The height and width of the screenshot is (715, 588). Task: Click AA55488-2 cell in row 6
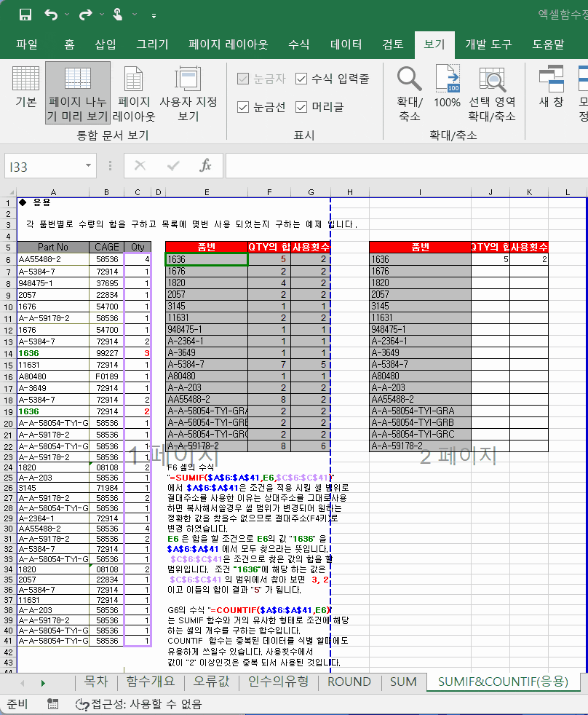pos(53,259)
